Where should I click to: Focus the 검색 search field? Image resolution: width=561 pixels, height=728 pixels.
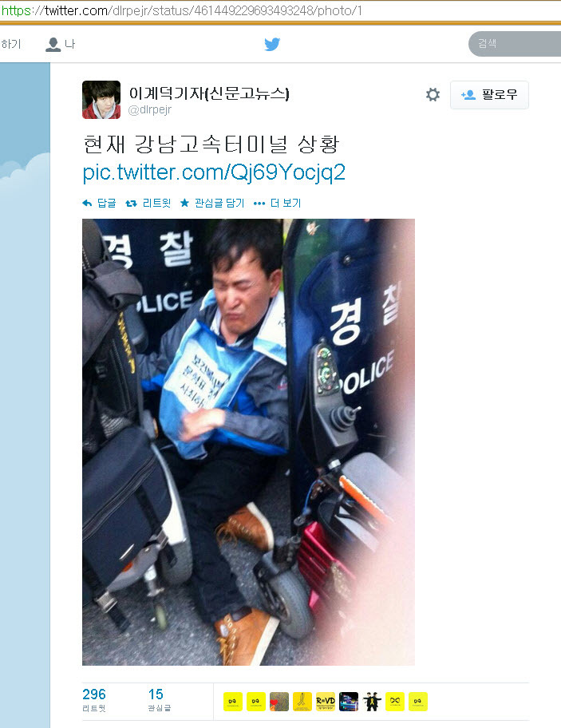point(515,44)
